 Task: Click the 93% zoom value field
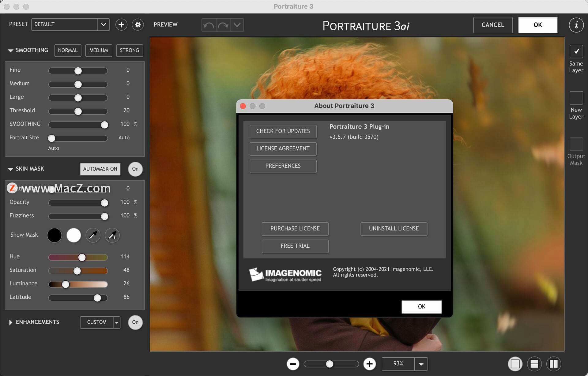pyautogui.click(x=398, y=364)
